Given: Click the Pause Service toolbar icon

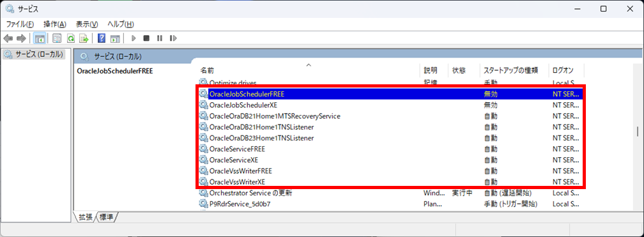Looking at the screenshot, I should [x=159, y=38].
